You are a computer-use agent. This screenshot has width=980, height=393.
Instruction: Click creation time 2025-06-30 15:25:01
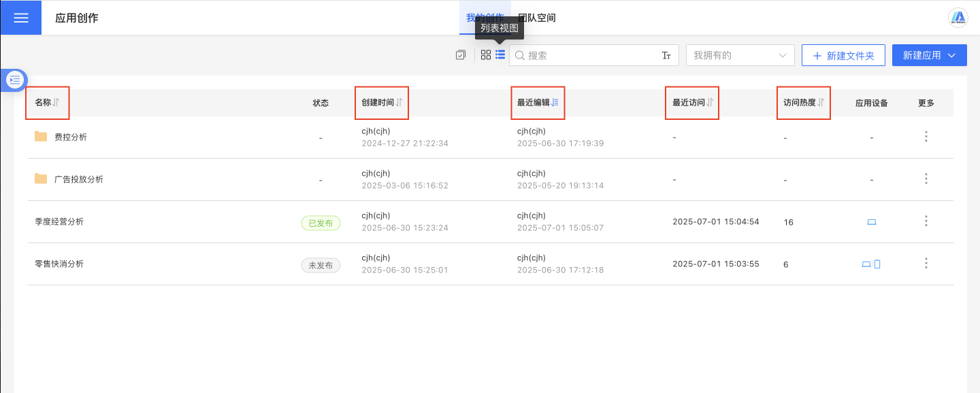(x=405, y=270)
